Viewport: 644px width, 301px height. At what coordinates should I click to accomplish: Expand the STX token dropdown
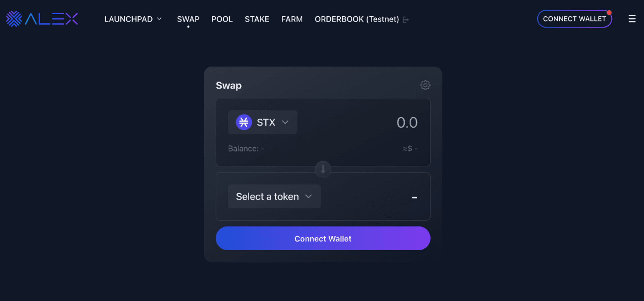click(262, 122)
